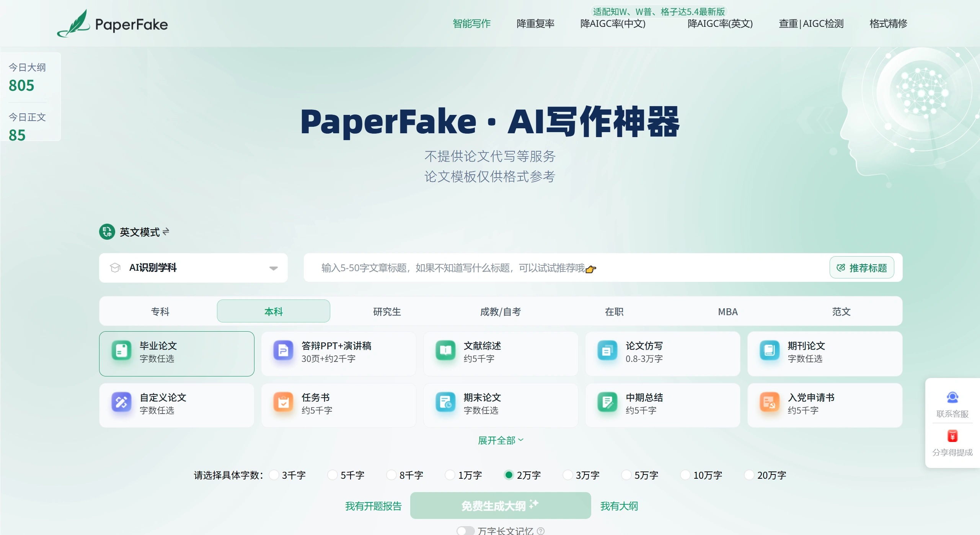The width and height of the screenshot is (980, 535).
Task: Click the 联系客服 text label
Action: (952, 414)
